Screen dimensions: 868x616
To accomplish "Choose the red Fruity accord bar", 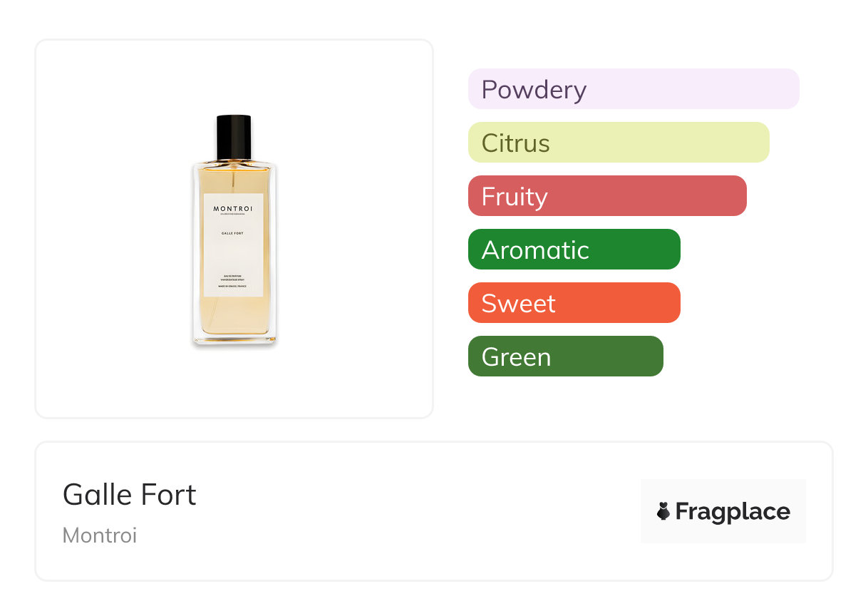I will [607, 196].
